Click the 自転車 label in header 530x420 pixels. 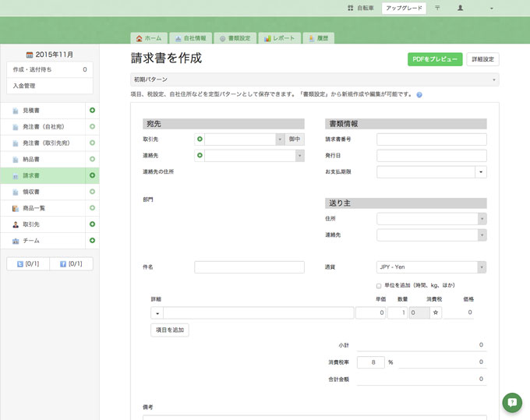click(366, 8)
